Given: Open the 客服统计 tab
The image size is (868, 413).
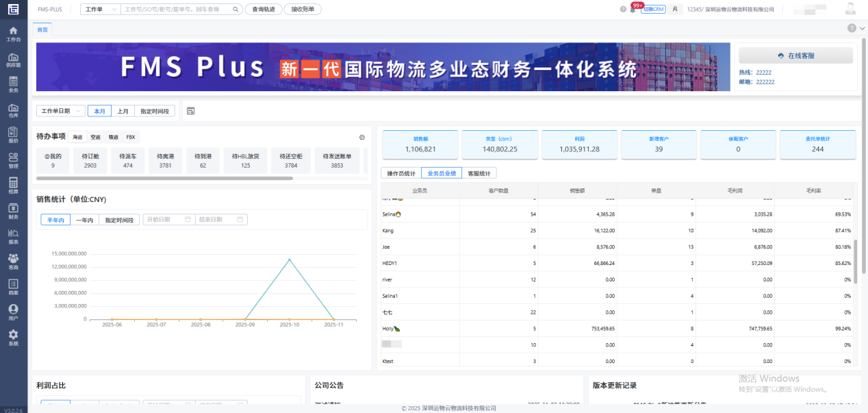Looking at the screenshot, I should coord(479,173).
